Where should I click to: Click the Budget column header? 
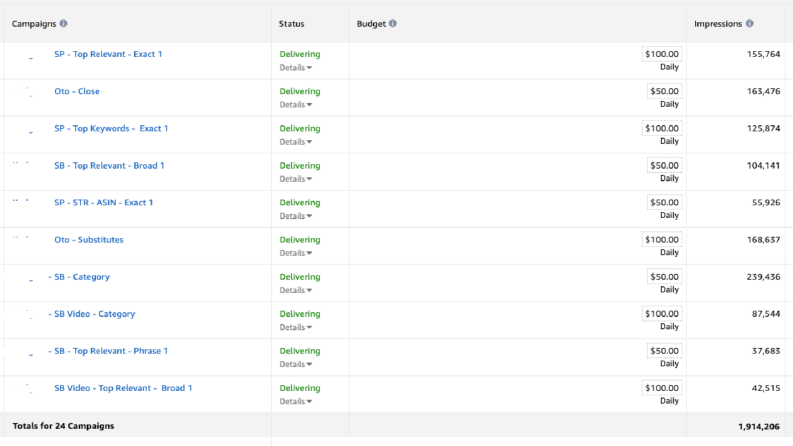pos(371,24)
